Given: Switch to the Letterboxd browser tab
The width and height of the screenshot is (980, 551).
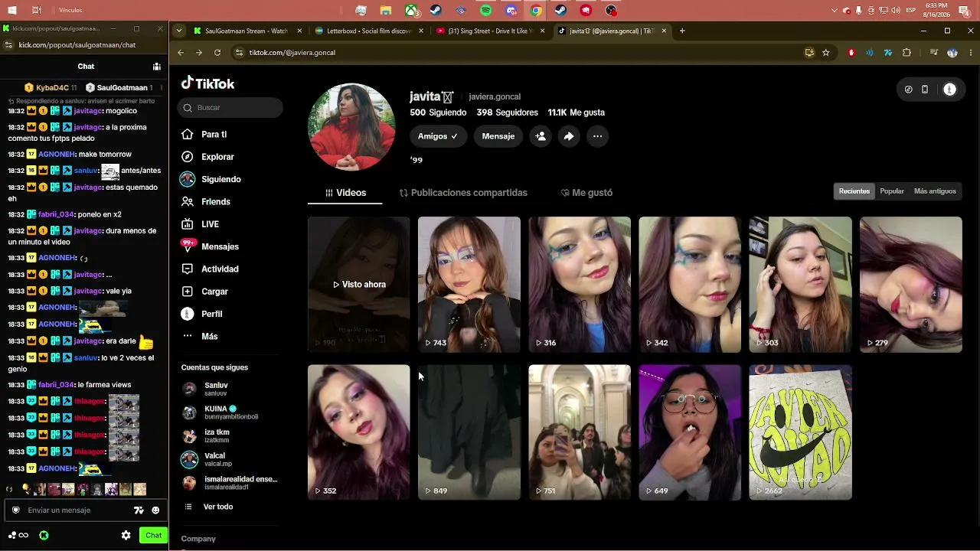Looking at the screenshot, I should click(367, 31).
